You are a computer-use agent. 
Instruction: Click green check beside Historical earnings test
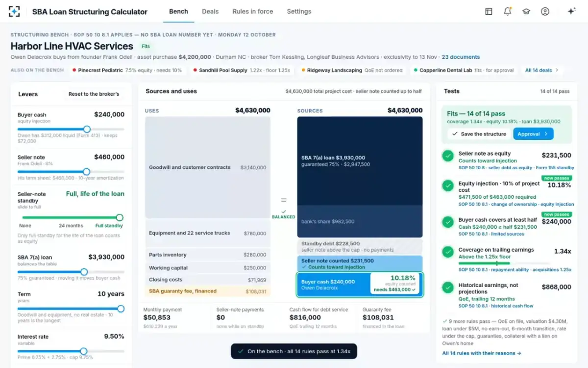coord(448,288)
